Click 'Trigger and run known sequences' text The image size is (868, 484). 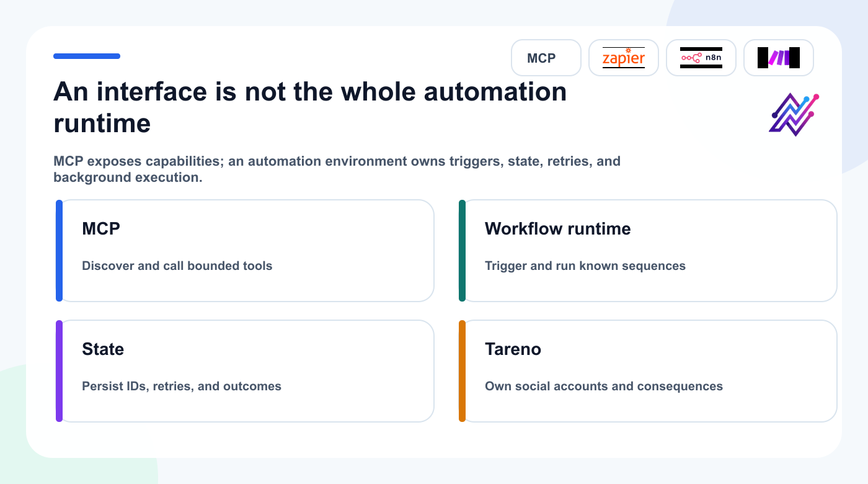click(585, 266)
